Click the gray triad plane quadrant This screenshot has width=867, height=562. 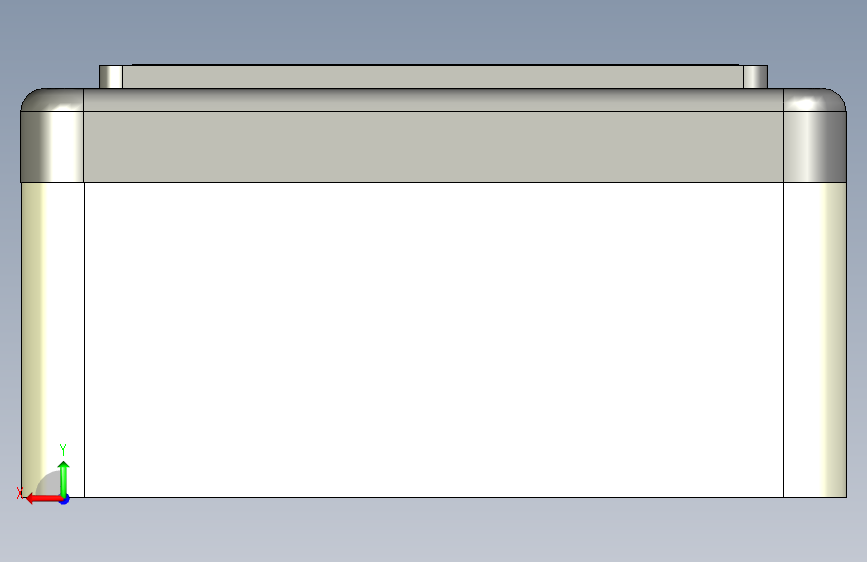(50, 483)
